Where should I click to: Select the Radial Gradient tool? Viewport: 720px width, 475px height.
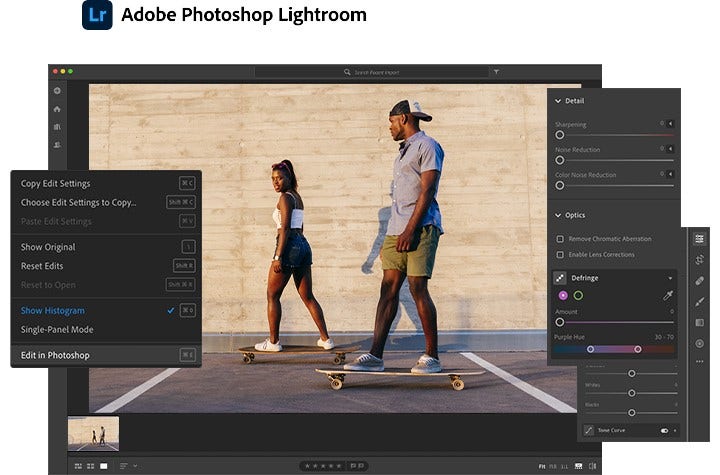[699, 343]
